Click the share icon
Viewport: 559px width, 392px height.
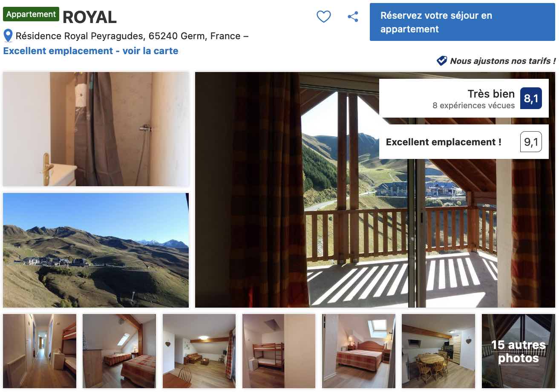click(353, 17)
